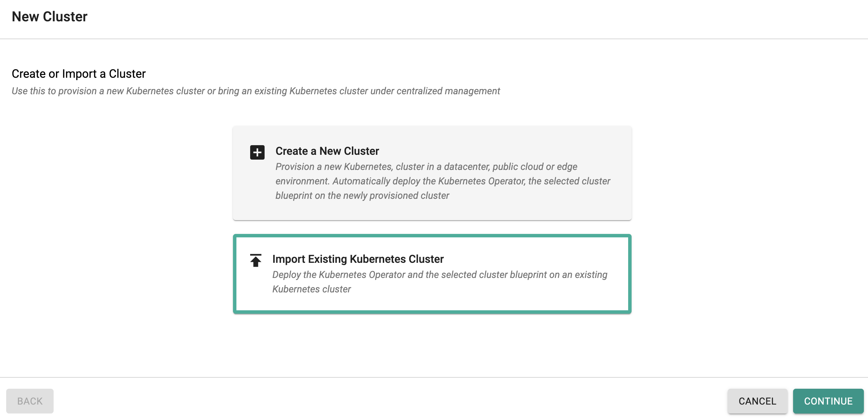Viewport: 868px width, 419px height.
Task: Click the Import Existing Kubernetes Cluster title text
Action: coord(358,259)
